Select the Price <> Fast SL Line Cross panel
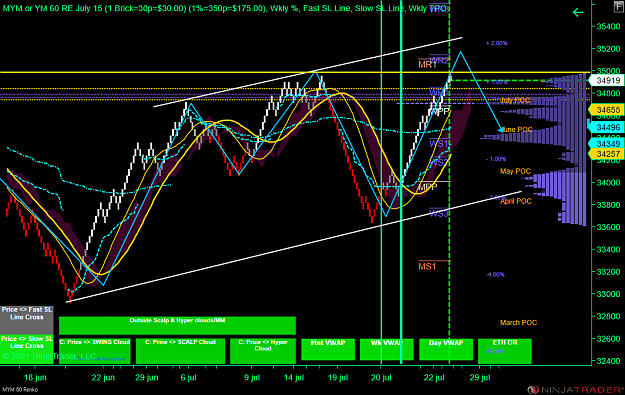The width and height of the screenshot is (625, 395). [27, 320]
